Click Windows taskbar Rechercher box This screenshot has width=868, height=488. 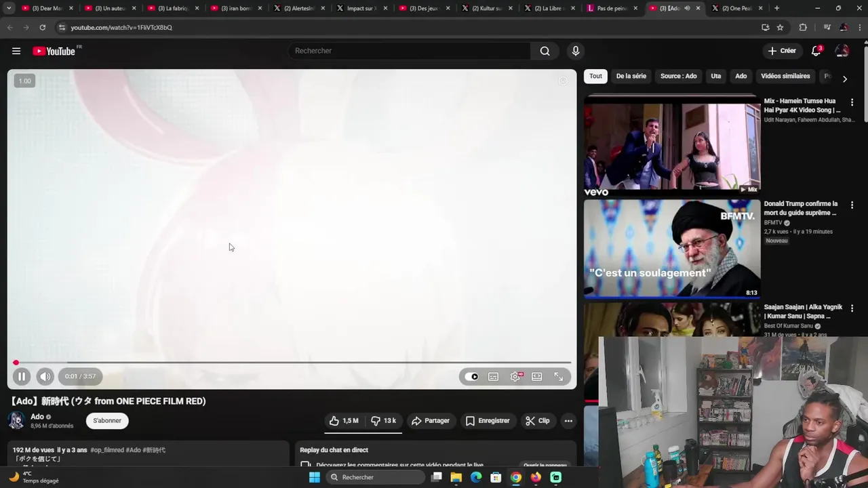point(375,477)
